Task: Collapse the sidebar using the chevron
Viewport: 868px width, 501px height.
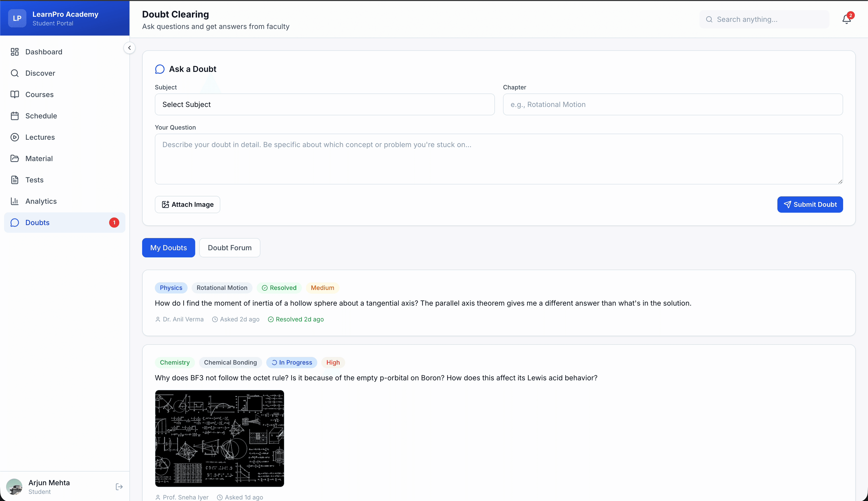Action: point(130,48)
